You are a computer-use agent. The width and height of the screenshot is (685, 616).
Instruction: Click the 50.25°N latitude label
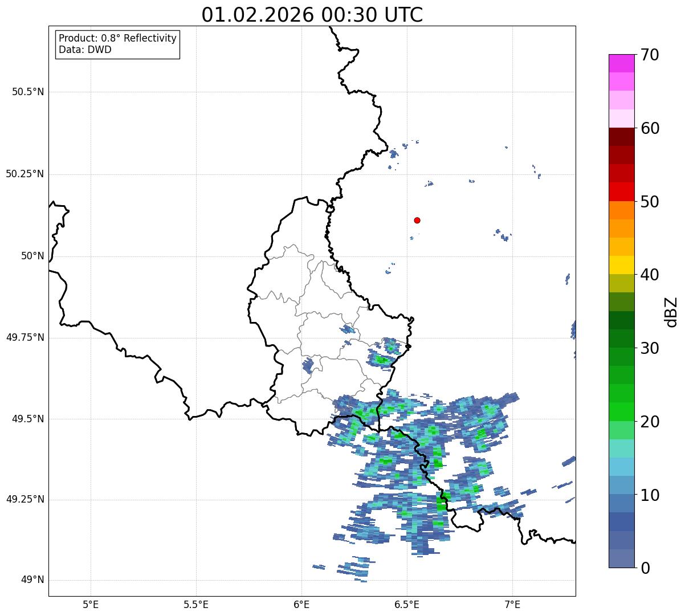[25, 174]
